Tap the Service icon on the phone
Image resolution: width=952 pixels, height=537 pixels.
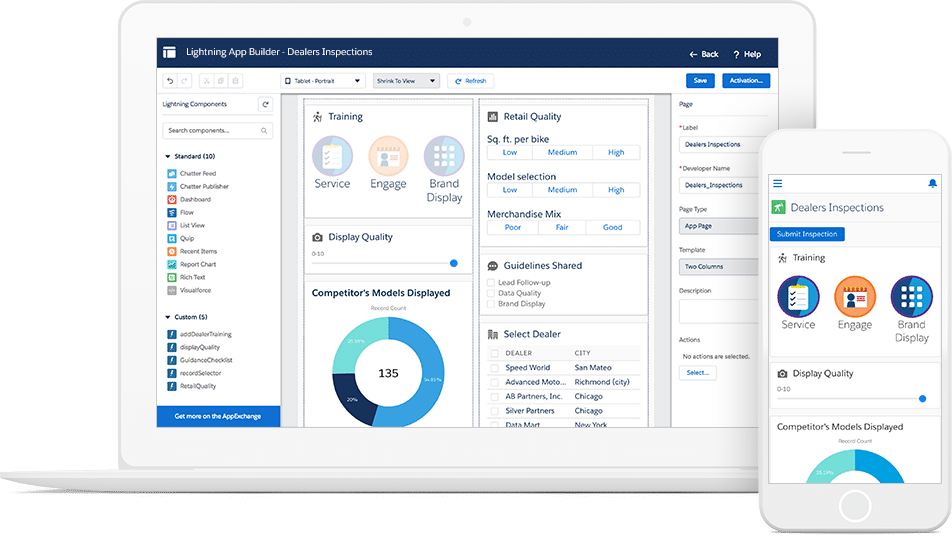pyautogui.click(x=798, y=296)
